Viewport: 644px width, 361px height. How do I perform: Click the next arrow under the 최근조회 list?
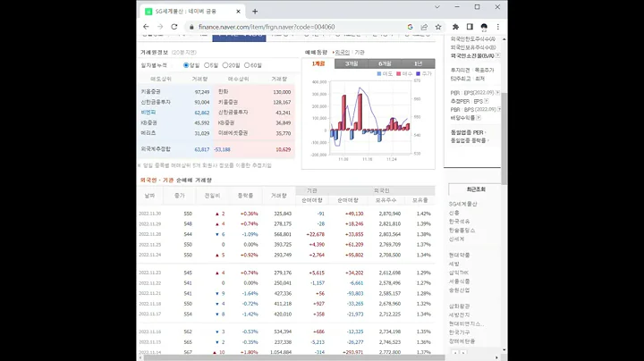(463, 352)
